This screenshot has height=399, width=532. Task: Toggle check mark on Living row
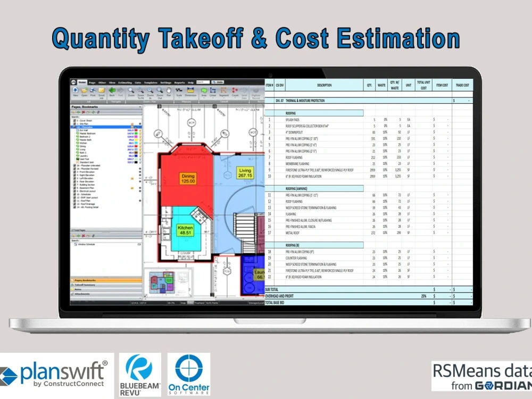pyautogui.click(x=140, y=149)
